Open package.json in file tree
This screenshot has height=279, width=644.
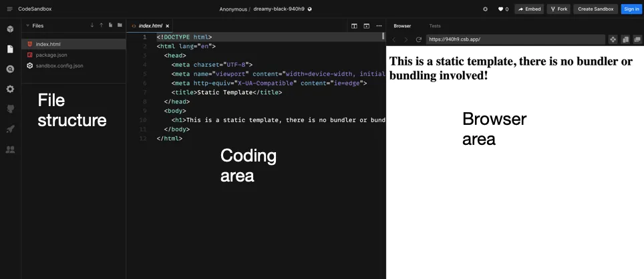point(73,55)
